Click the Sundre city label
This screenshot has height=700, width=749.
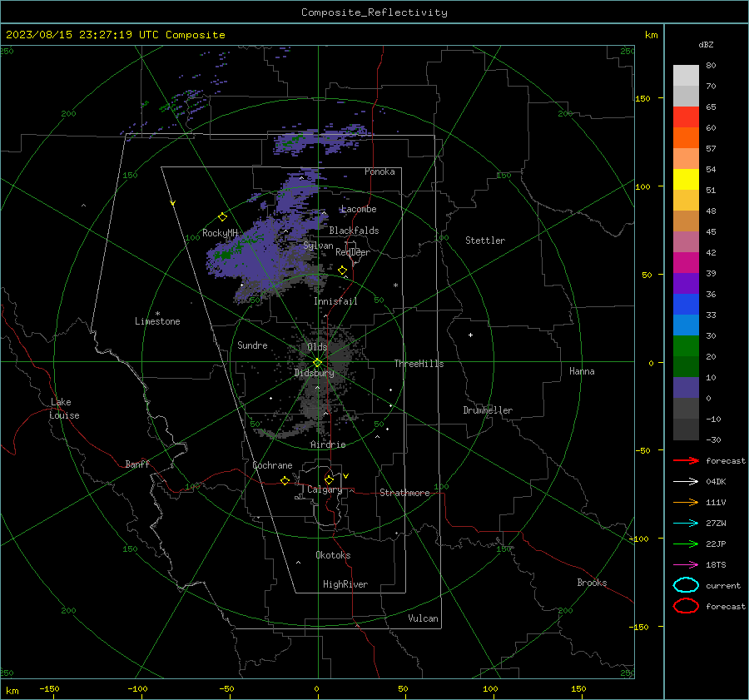point(252,345)
